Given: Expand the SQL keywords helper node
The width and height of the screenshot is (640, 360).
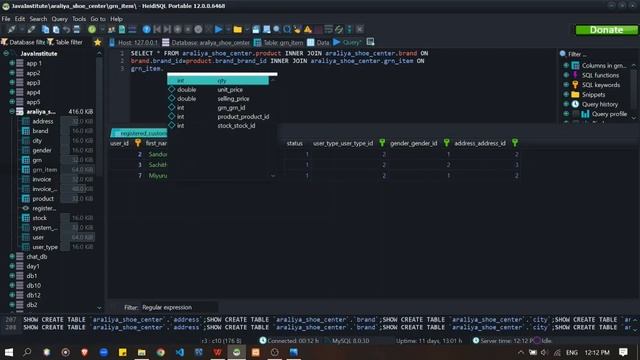Looking at the screenshot, I should click(x=566, y=85).
